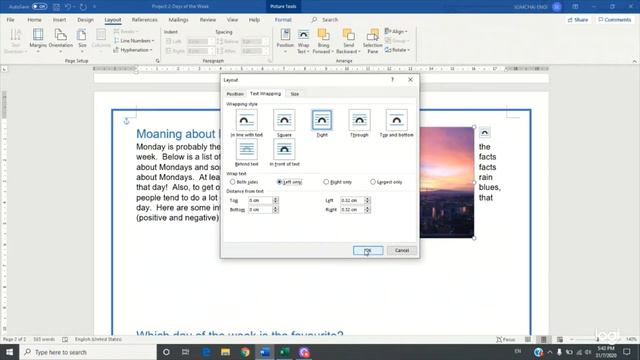Click the Undo icon in title bar
This screenshot has width=640, height=360.
(x=68, y=7)
